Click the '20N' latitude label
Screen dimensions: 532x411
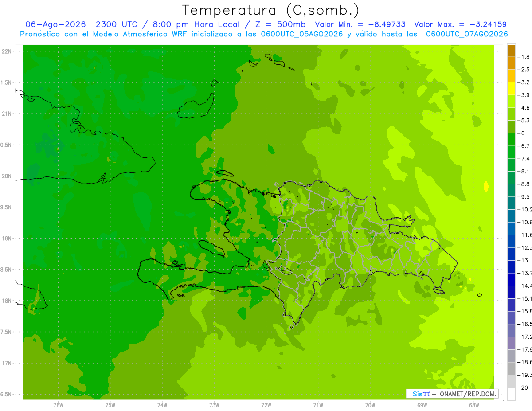click(x=7, y=176)
